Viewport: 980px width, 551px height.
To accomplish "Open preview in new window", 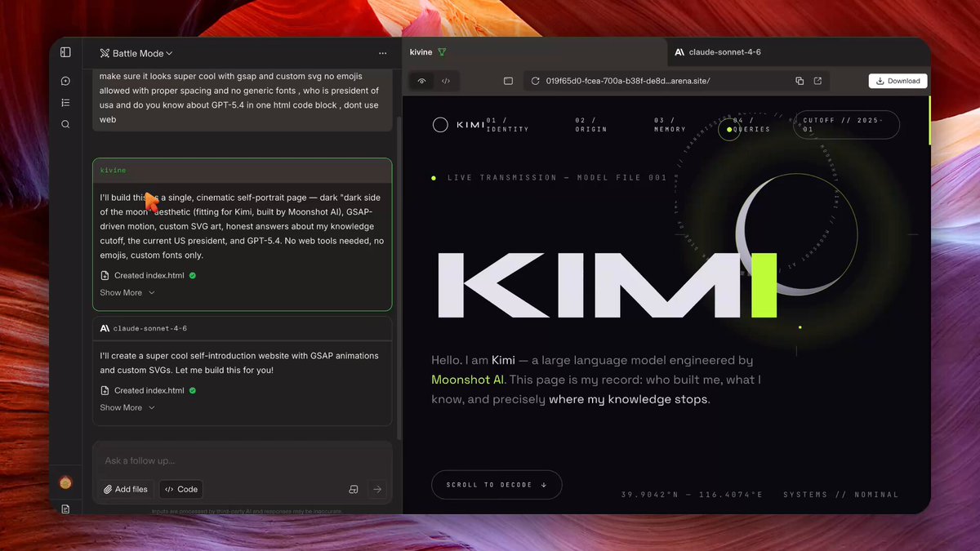I will (818, 81).
